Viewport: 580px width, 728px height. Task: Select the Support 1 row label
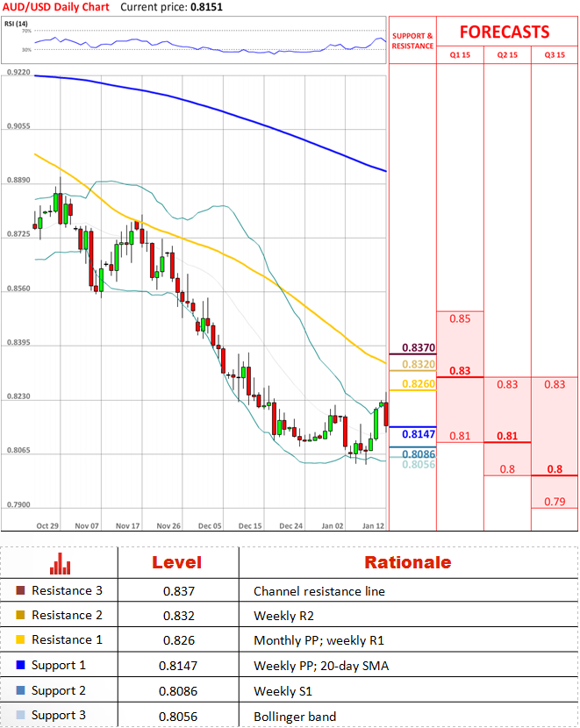pos(59,666)
